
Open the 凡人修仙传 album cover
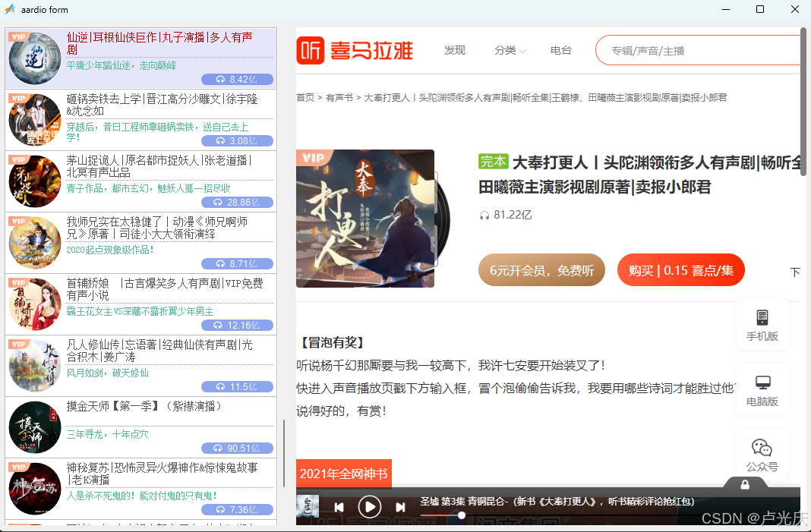[35, 366]
